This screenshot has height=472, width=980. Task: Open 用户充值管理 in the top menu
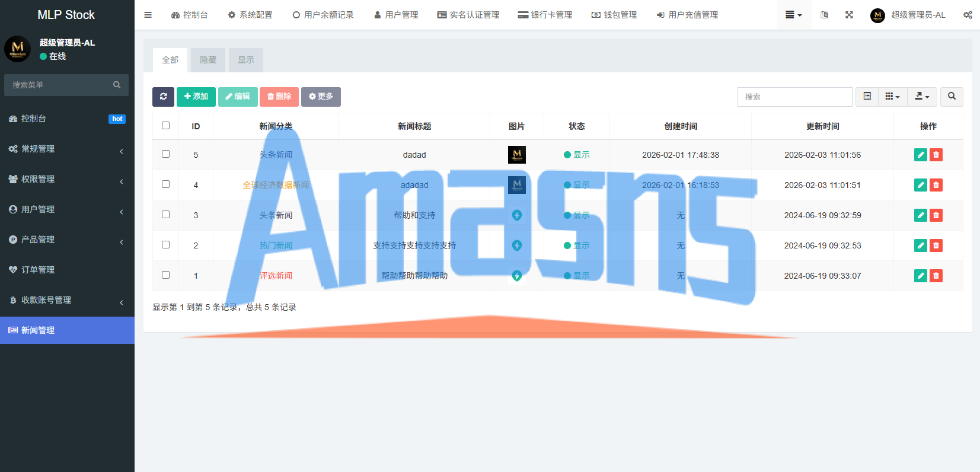(x=687, y=15)
